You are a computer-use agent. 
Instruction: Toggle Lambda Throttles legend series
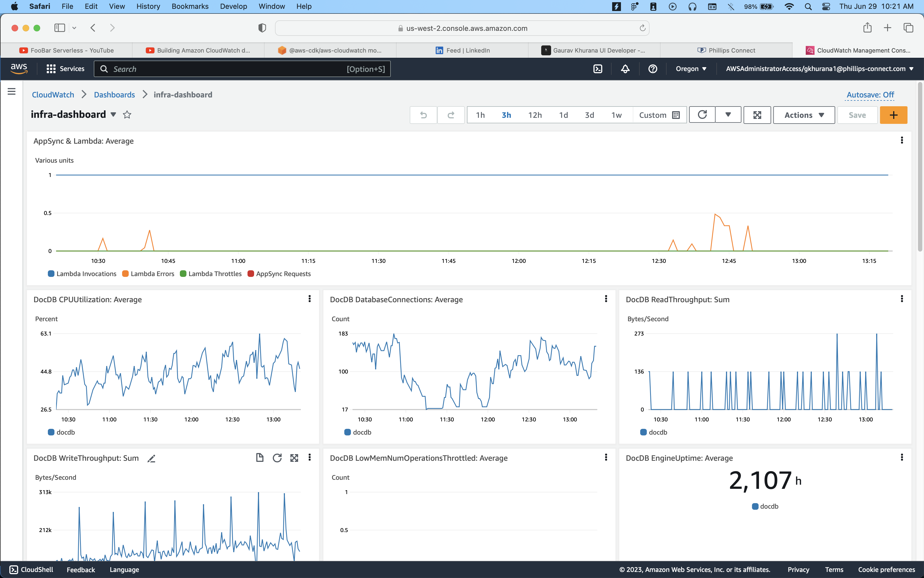[x=211, y=274]
